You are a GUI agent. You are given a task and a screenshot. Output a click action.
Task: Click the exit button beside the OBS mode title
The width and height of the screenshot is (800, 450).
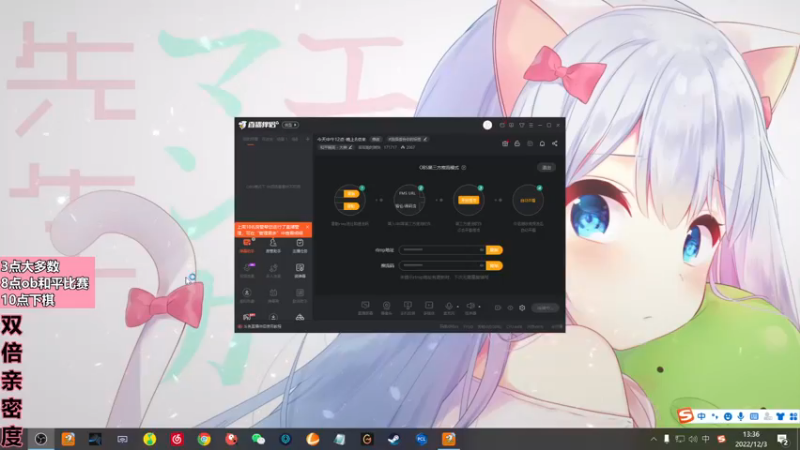point(546,167)
